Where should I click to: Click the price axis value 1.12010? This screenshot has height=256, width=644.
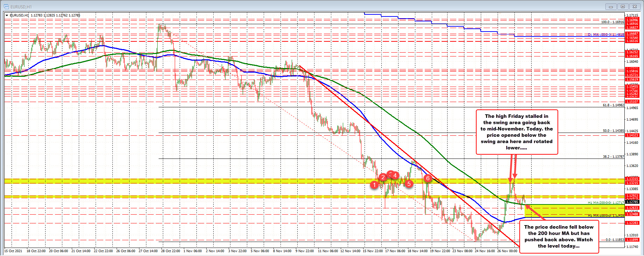tap(632, 235)
